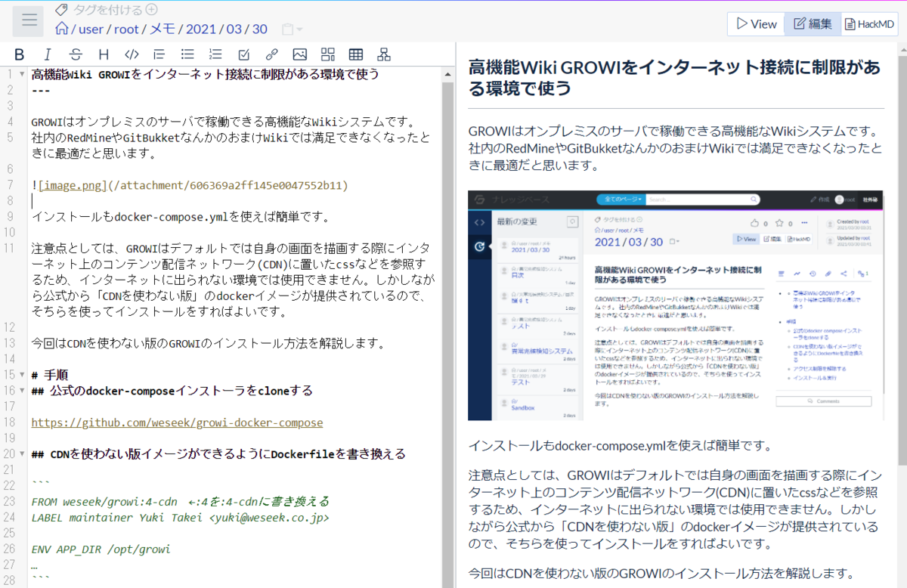This screenshot has width=907, height=588.
Task: Insert a checkbox task list item
Action: [x=243, y=54]
